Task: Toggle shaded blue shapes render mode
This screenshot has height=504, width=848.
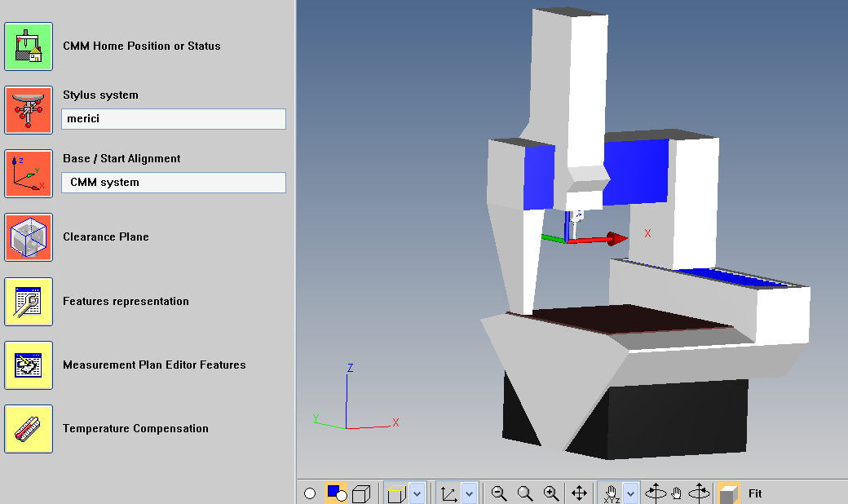Action: (x=337, y=493)
